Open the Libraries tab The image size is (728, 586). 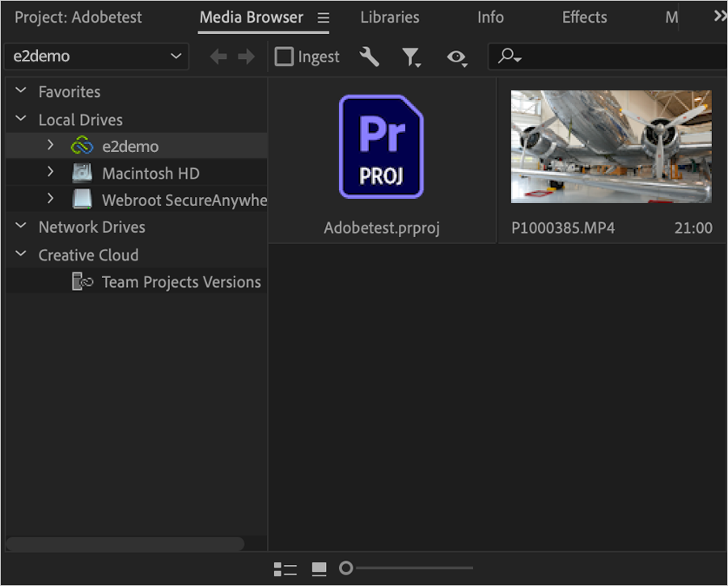[390, 18]
